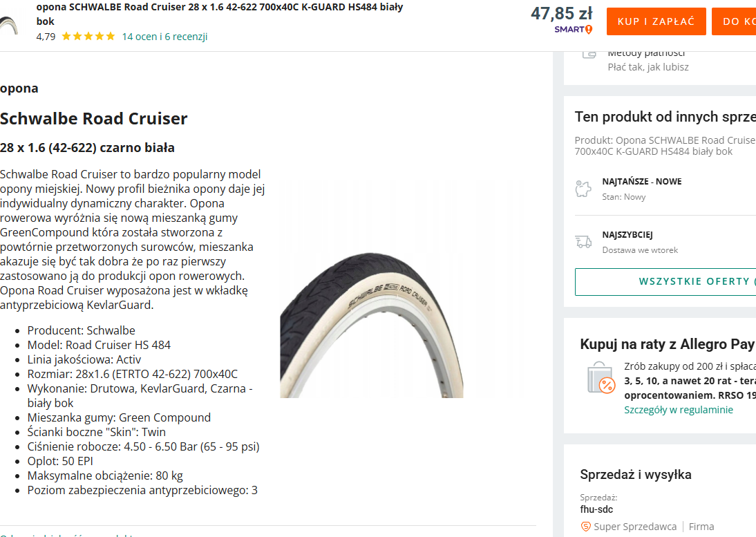Open 'Szczegóły w regulaminie' link
This screenshot has width=756, height=537.
tap(678, 410)
